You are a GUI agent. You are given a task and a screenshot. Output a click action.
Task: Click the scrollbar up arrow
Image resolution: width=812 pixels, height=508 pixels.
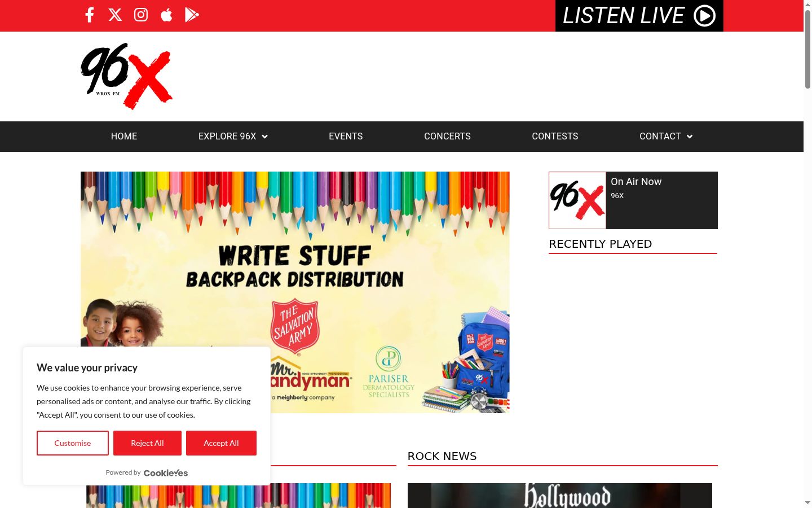tap(807, 5)
